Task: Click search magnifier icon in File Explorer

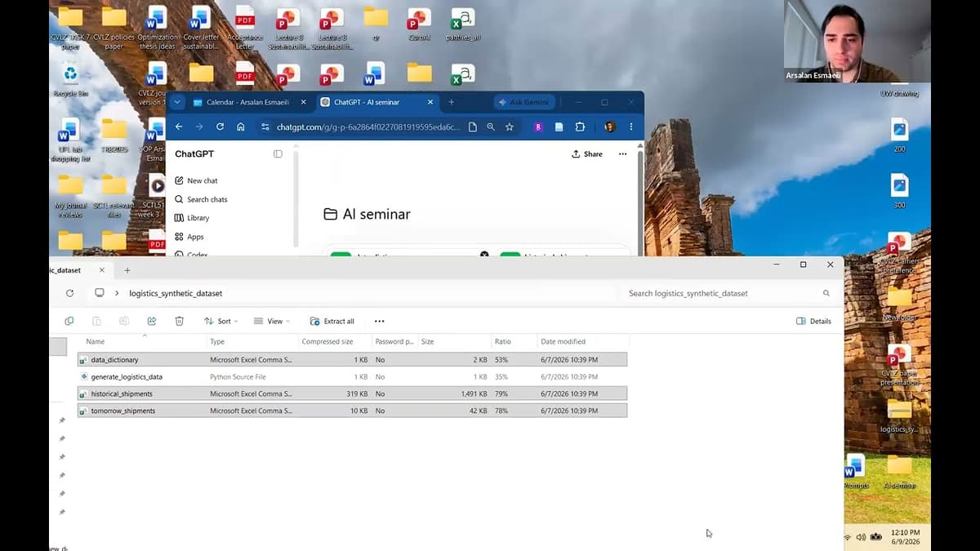Action: (x=826, y=293)
